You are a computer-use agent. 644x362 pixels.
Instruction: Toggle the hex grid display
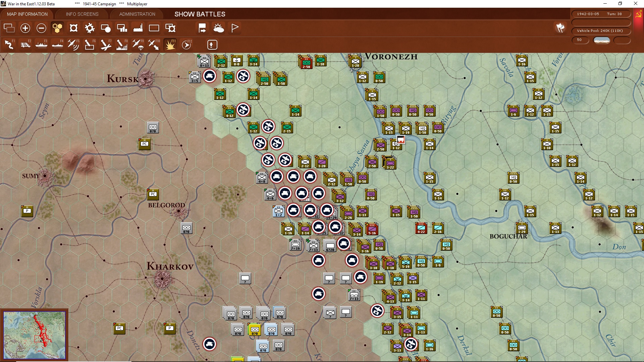57,28
